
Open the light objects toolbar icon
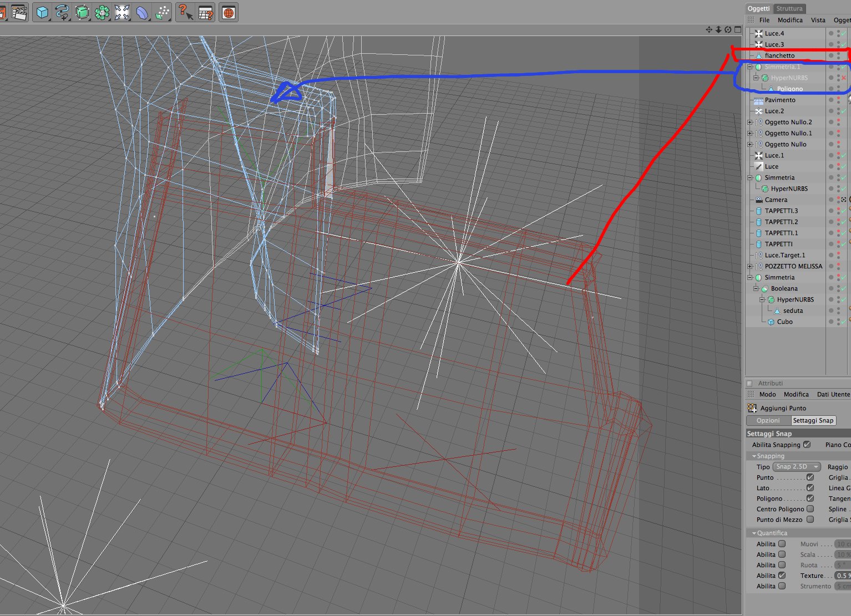(122, 12)
